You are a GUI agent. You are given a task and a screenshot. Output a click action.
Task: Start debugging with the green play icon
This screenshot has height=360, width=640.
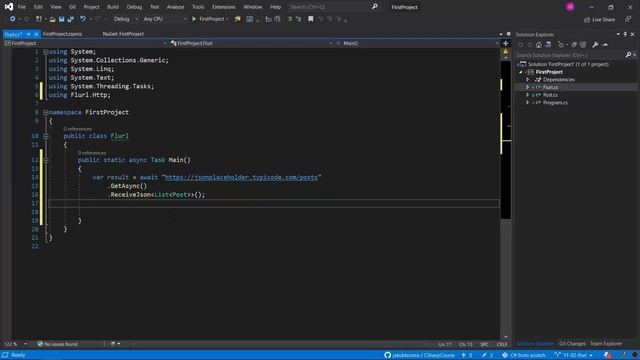(194, 19)
